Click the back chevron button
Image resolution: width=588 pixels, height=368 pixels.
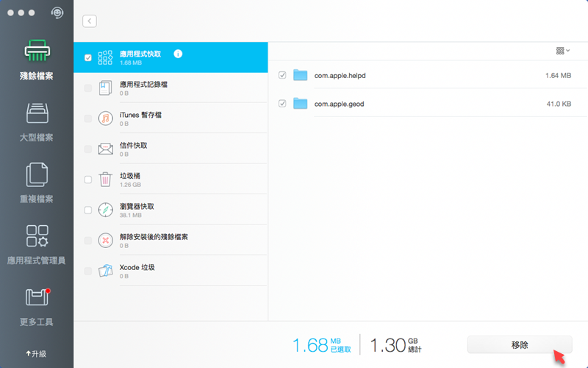tap(90, 21)
